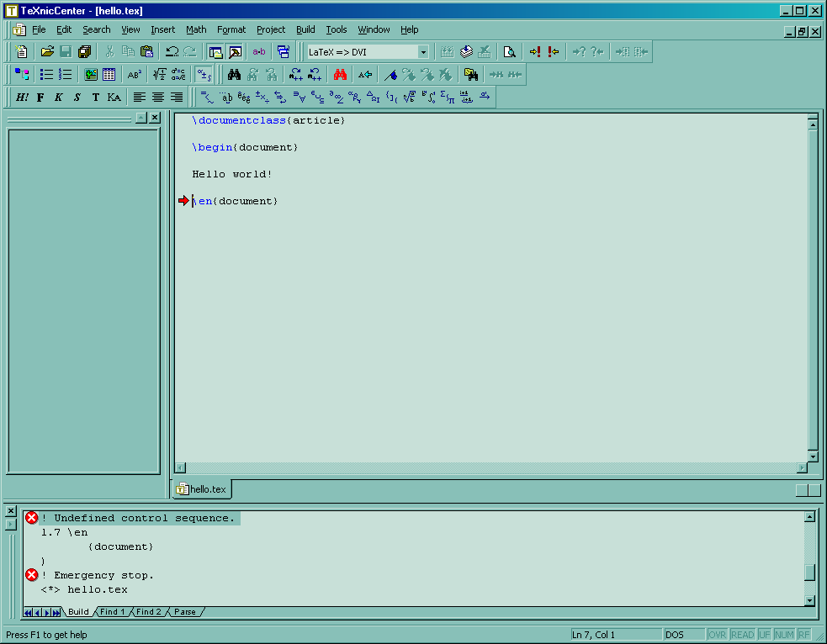The width and height of the screenshot is (827, 644).
Task: Click the output pane scroll up arrow
Action: point(810,516)
